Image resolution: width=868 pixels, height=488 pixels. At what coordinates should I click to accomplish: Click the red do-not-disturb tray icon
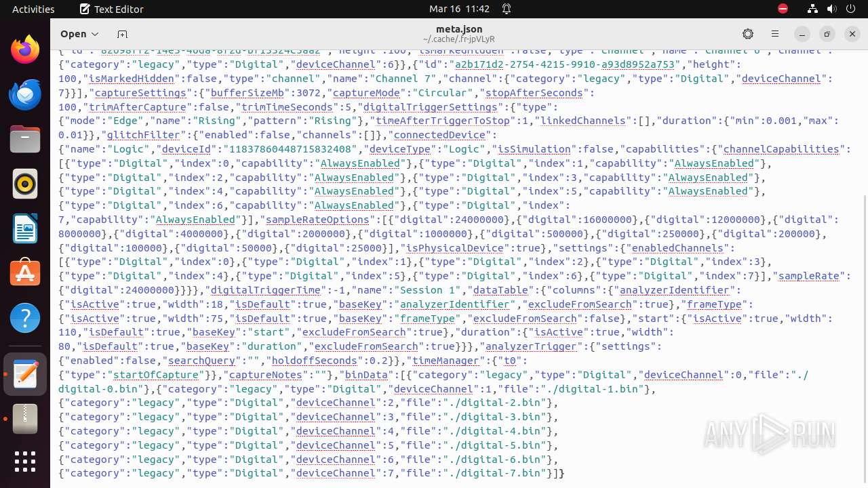click(x=783, y=9)
